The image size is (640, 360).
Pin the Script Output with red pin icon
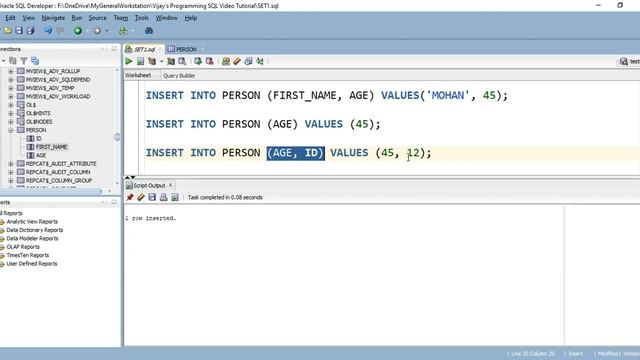pos(130,197)
